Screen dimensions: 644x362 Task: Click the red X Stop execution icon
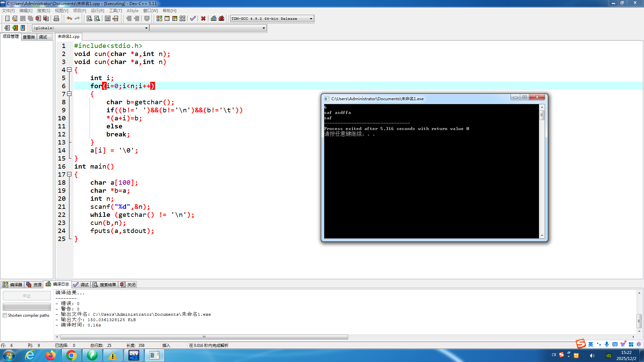tap(203, 18)
